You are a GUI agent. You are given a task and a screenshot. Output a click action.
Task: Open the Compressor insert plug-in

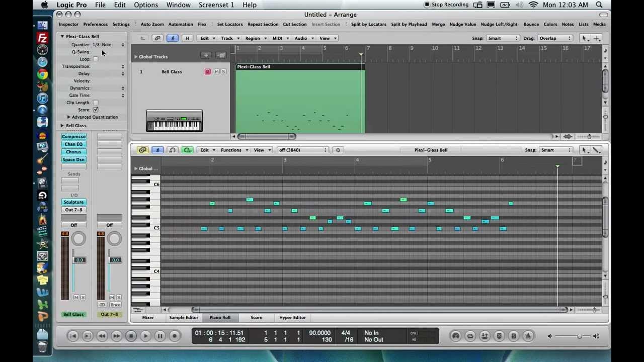coord(73,137)
